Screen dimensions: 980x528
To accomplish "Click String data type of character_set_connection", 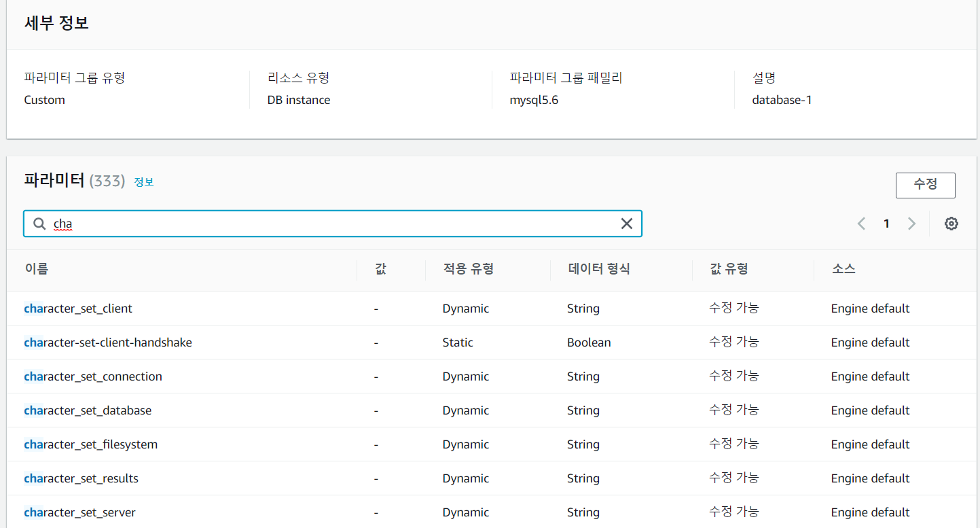I will [583, 376].
